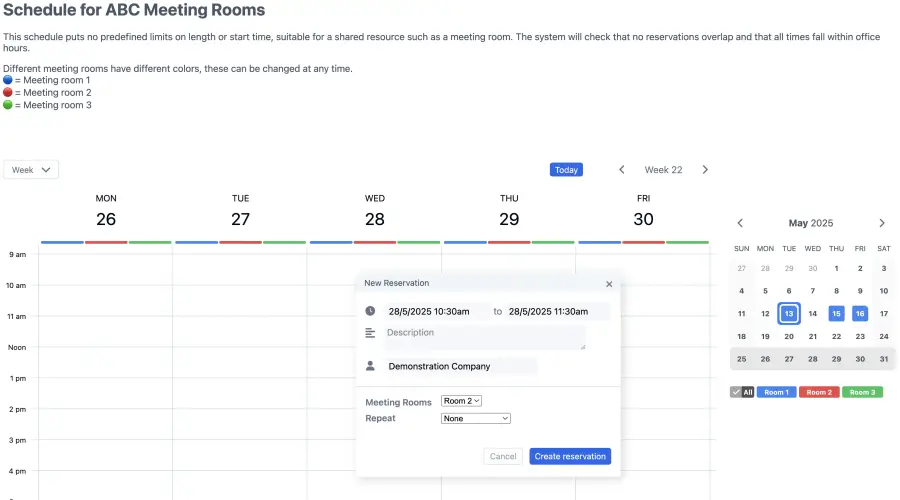Click Friday's green Room 3 bar

687,242
